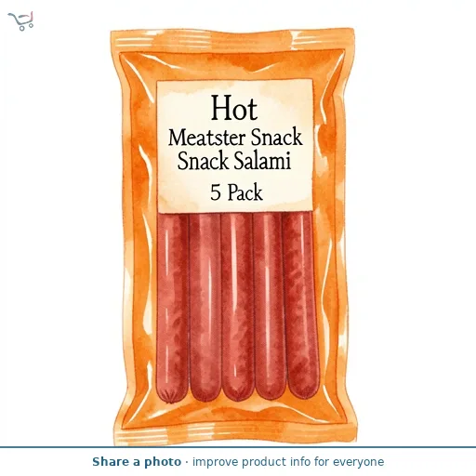The image size is (476, 476).
Task: Click the bottom sealed edge of package
Action: [236, 434]
